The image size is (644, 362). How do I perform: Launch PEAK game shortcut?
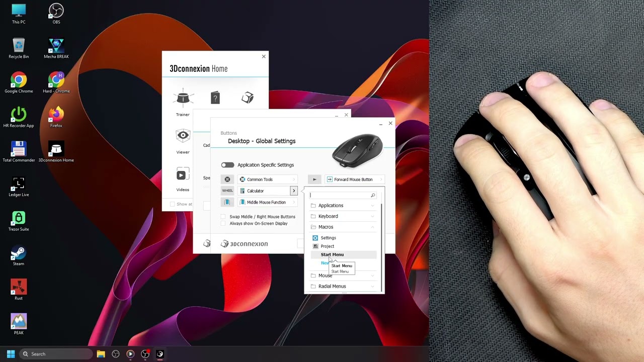pyautogui.click(x=19, y=324)
